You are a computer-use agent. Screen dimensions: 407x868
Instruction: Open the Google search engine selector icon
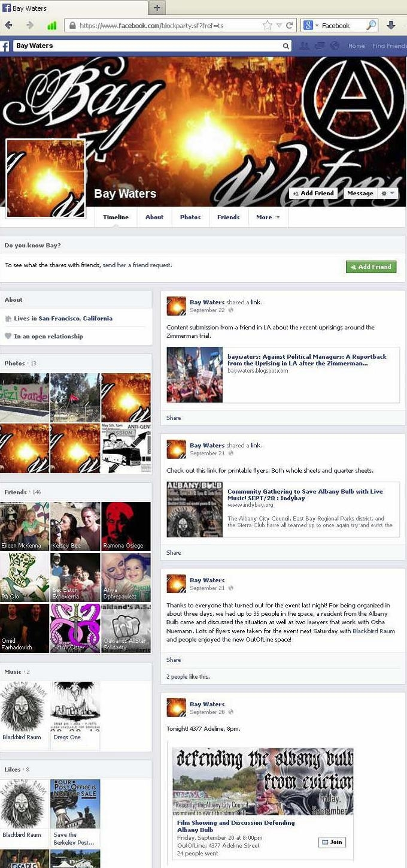click(x=309, y=25)
